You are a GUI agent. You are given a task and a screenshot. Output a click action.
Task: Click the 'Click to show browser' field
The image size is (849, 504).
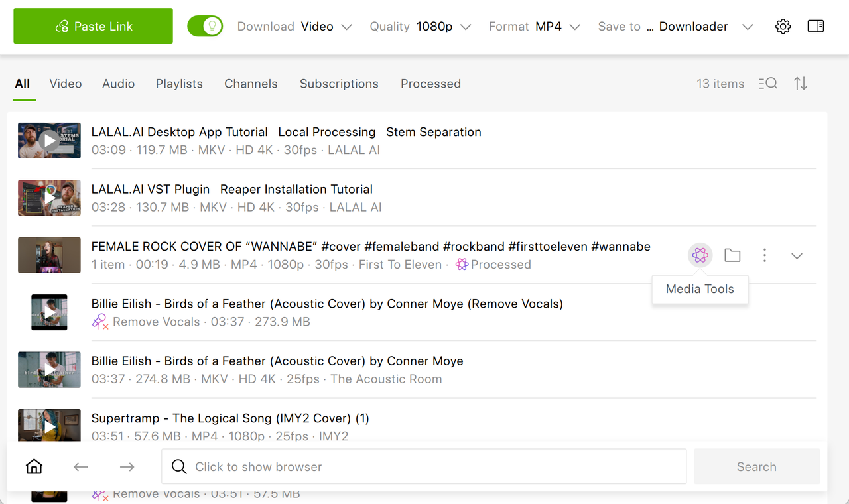click(424, 467)
